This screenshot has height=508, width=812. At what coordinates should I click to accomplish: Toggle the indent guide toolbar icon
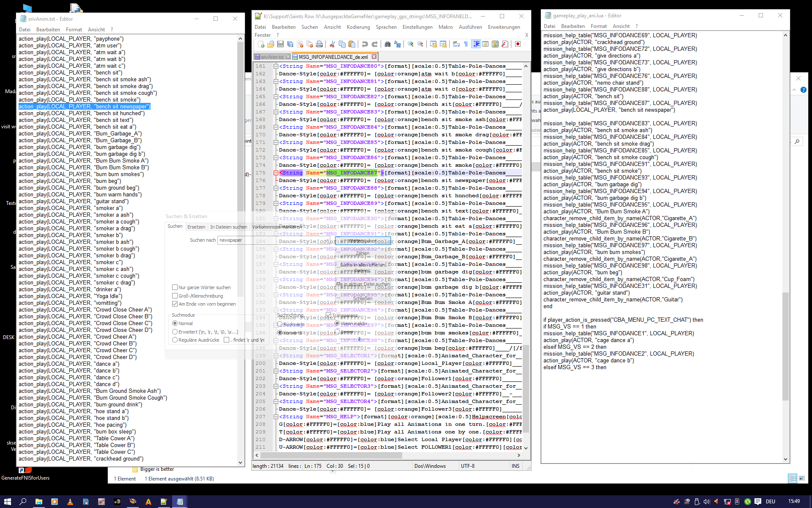(476, 44)
